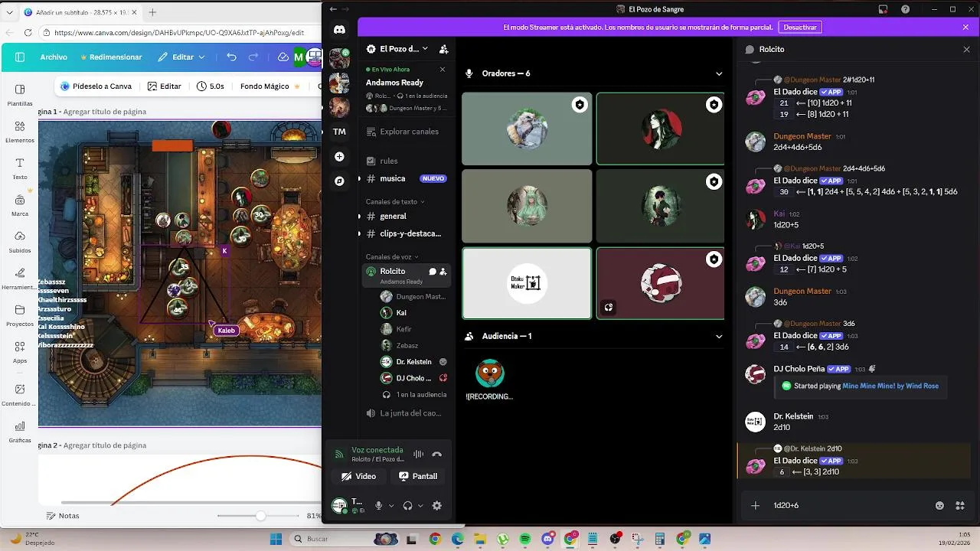This screenshot has width=980, height=551.
Task: Click Desactivar to turn off Streamer mode
Action: [800, 27]
